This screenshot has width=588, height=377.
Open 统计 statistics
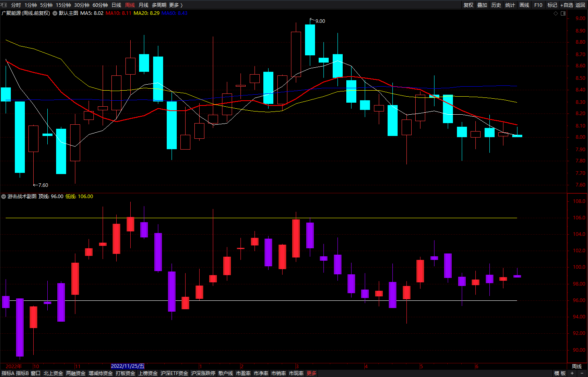tap(510, 5)
